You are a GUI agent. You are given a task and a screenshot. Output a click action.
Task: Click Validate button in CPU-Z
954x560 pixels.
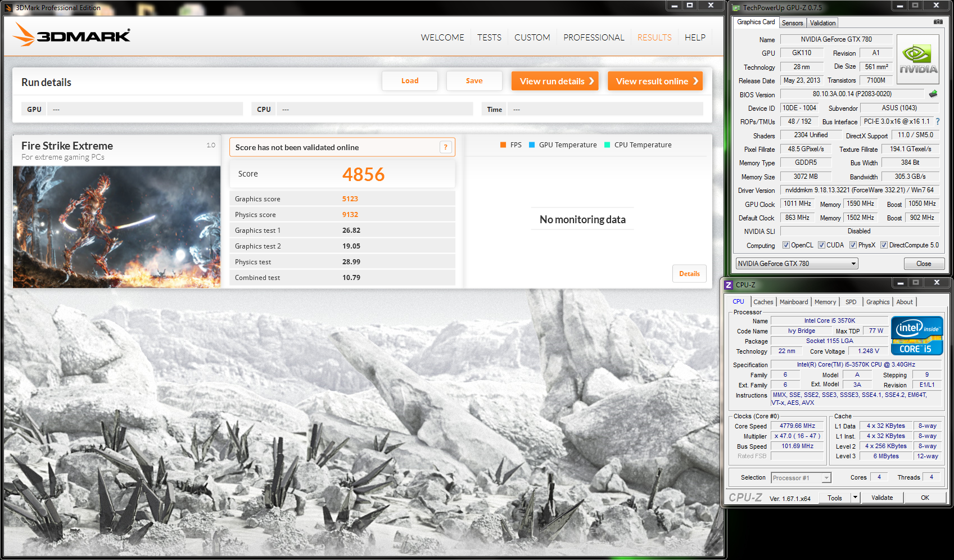pos(881,498)
